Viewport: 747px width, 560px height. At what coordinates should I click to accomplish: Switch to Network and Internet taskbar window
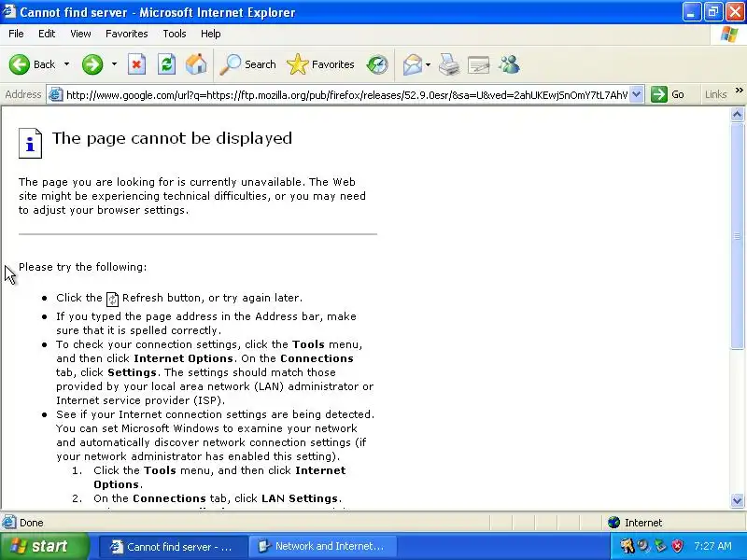click(x=322, y=546)
